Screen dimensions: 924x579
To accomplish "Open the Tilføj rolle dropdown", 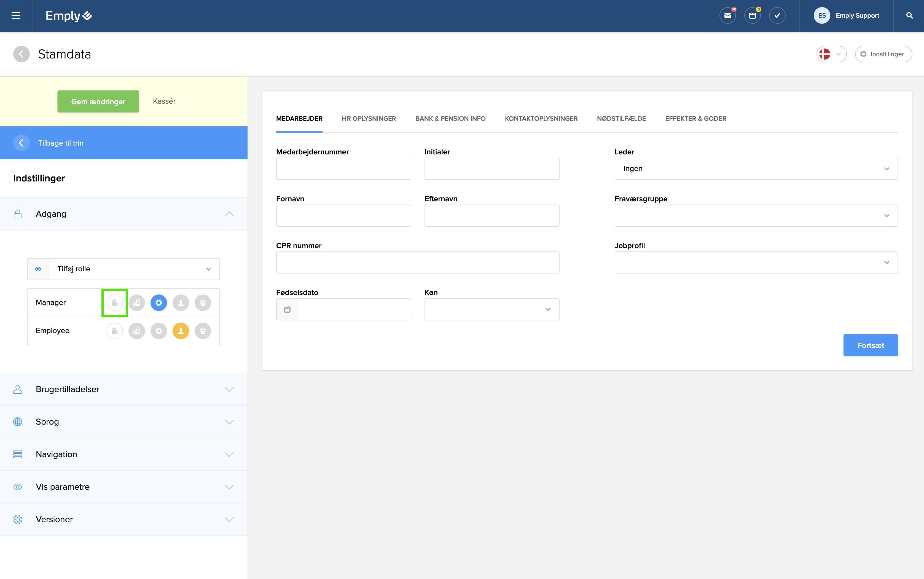I will [134, 269].
